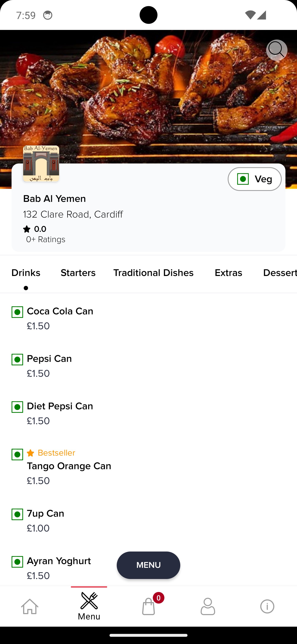Tap the grilled chicken banner image

[x=148, y=95]
